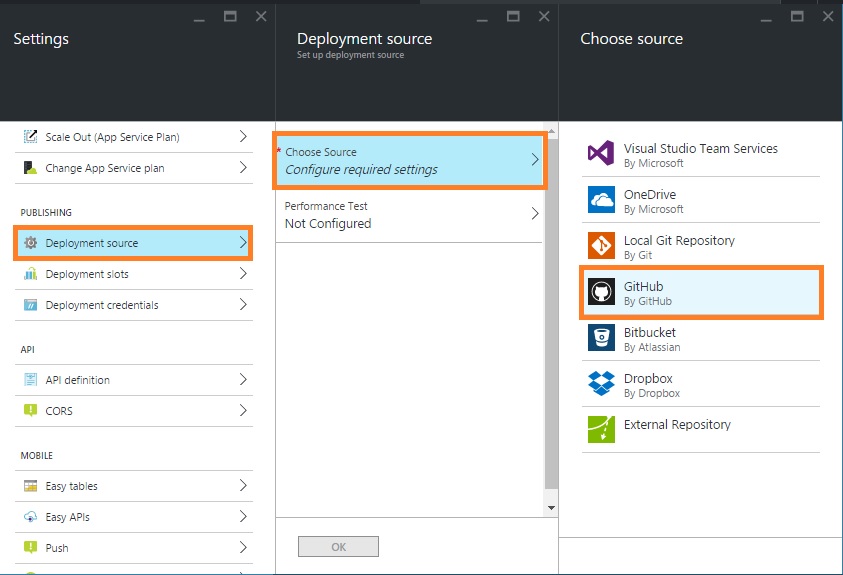Select the Dropbox icon
Screen dimensions: 843x575
click(601, 384)
